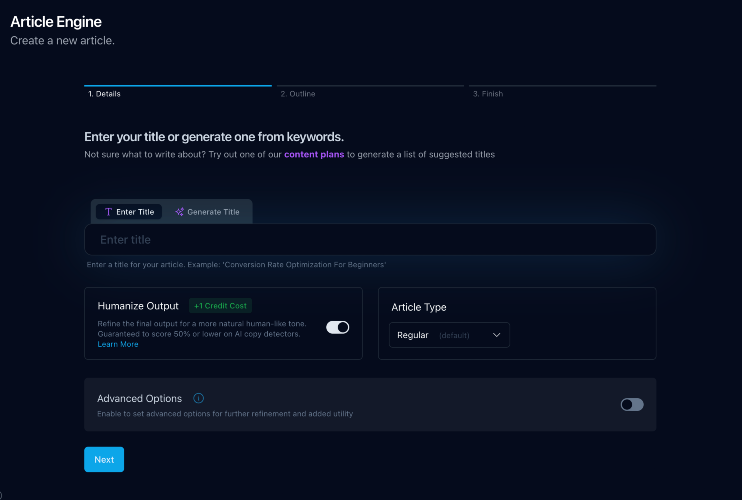Screen dimensions: 742x500
Task: Click the Article Engine heading
Action: pos(56,22)
